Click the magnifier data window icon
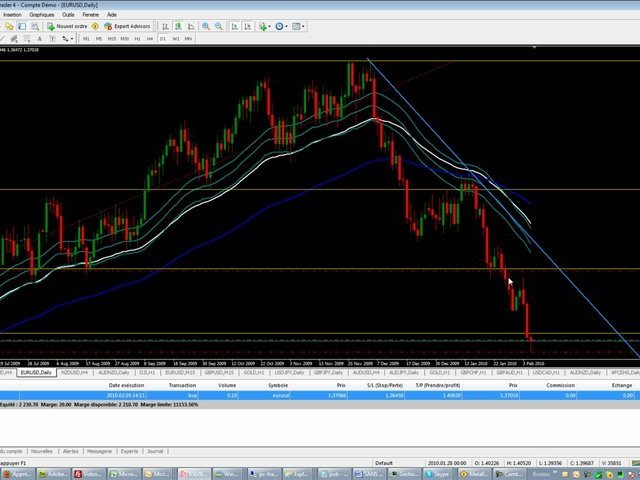640x480 pixels. [x=35, y=26]
